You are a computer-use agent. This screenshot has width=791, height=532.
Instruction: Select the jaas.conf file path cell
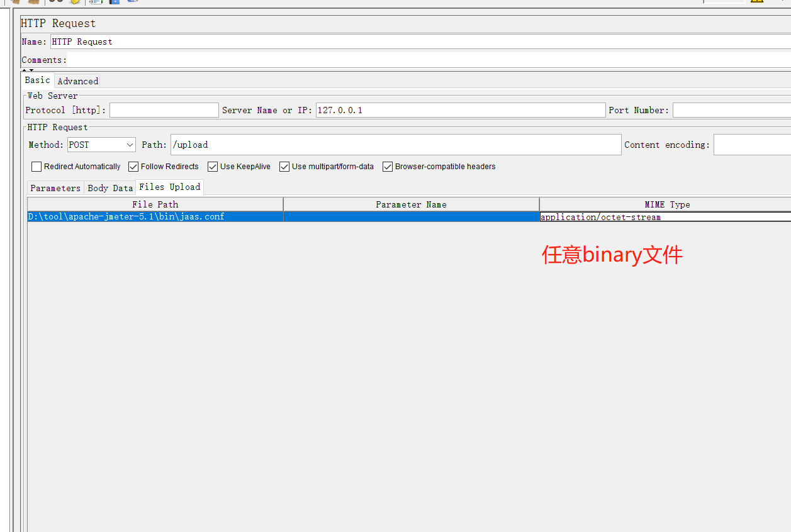tap(155, 216)
